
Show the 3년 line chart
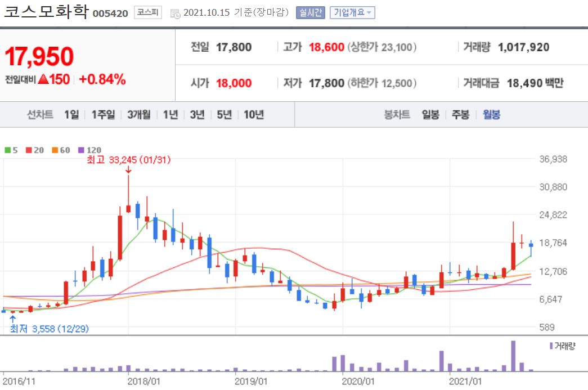click(x=198, y=114)
